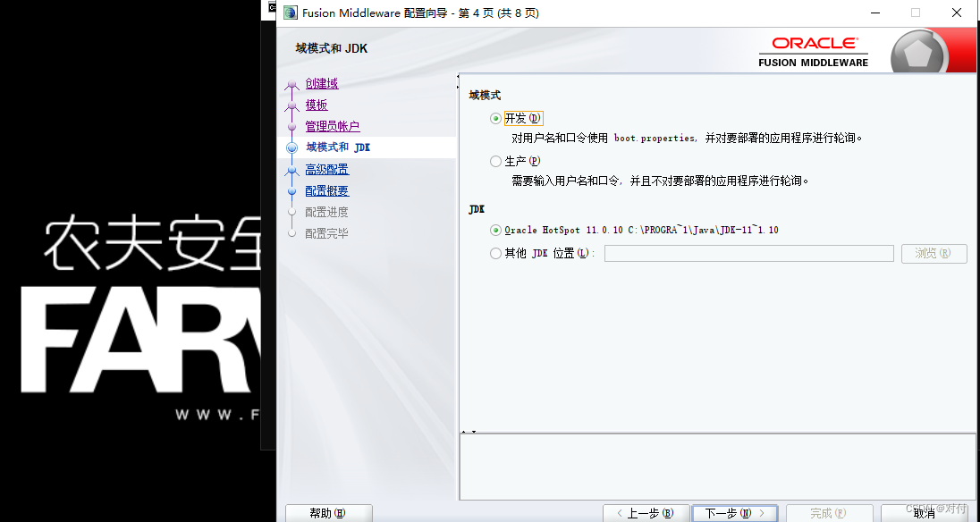Open the 模板 step link
Image resolution: width=980 pixels, height=522 pixels.
317,105
